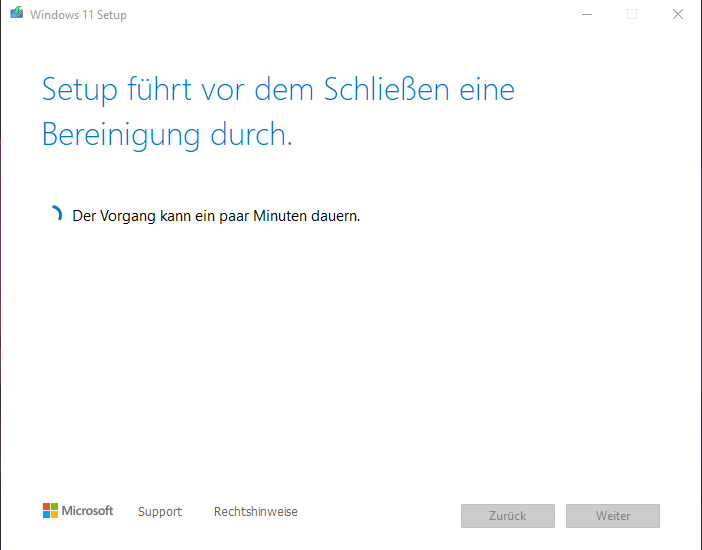The image size is (702, 550).
Task: Click the Weiter button
Action: [612, 516]
